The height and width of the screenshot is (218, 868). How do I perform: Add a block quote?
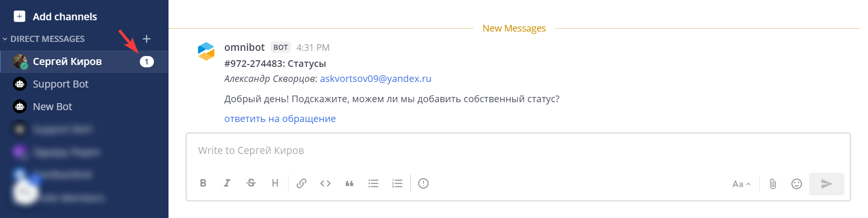coord(349,183)
